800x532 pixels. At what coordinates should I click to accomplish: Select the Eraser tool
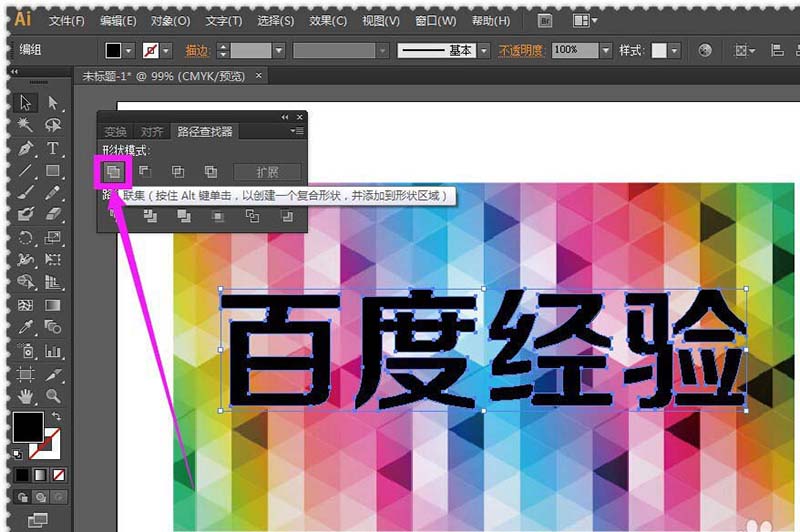tap(53, 215)
